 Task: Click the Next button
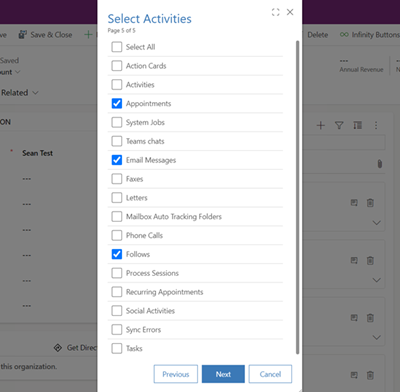point(223,374)
